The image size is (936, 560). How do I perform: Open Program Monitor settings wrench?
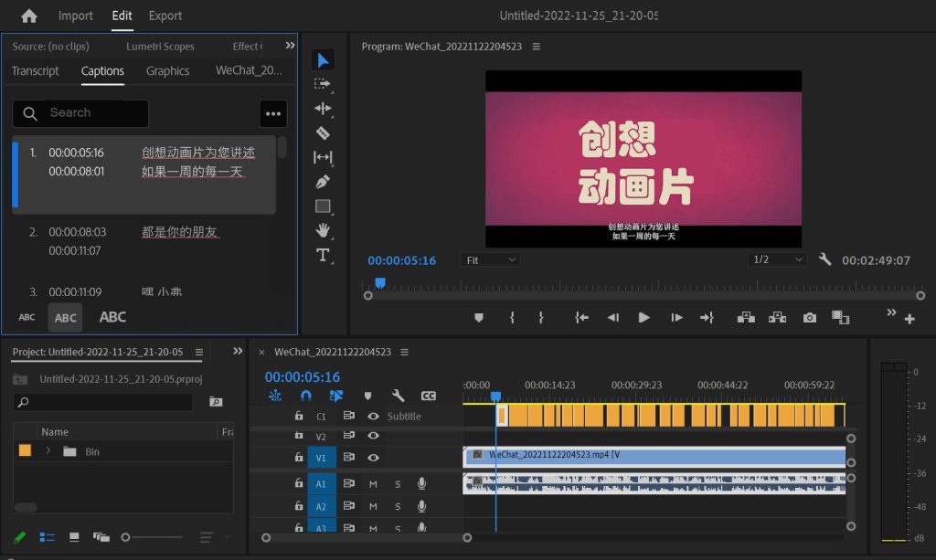point(824,259)
